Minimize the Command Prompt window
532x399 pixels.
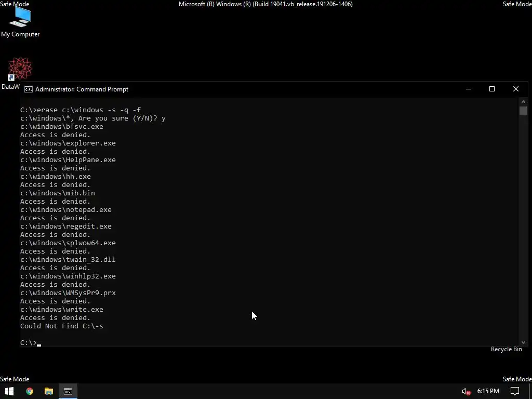click(469, 89)
